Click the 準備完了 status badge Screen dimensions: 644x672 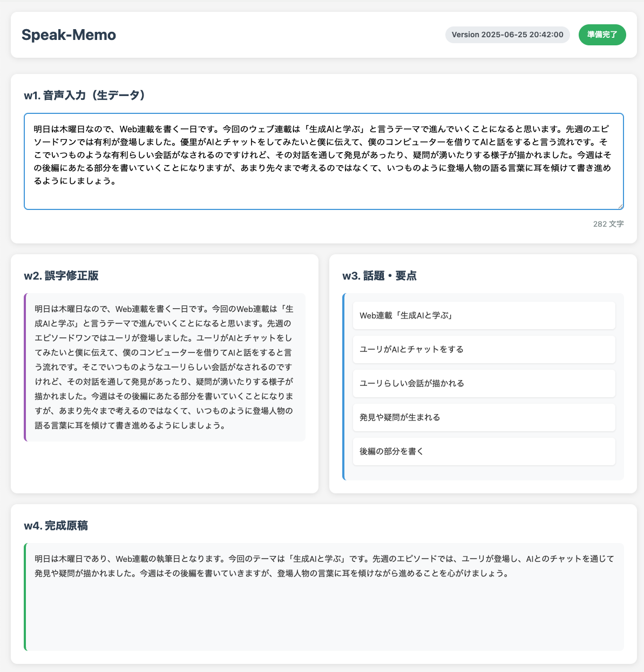click(x=602, y=35)
